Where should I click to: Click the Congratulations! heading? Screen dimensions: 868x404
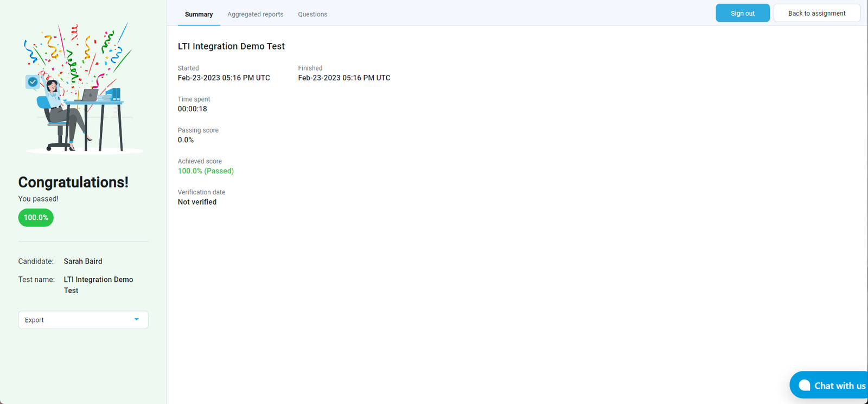pyautogui.click(x=73, y=182)
